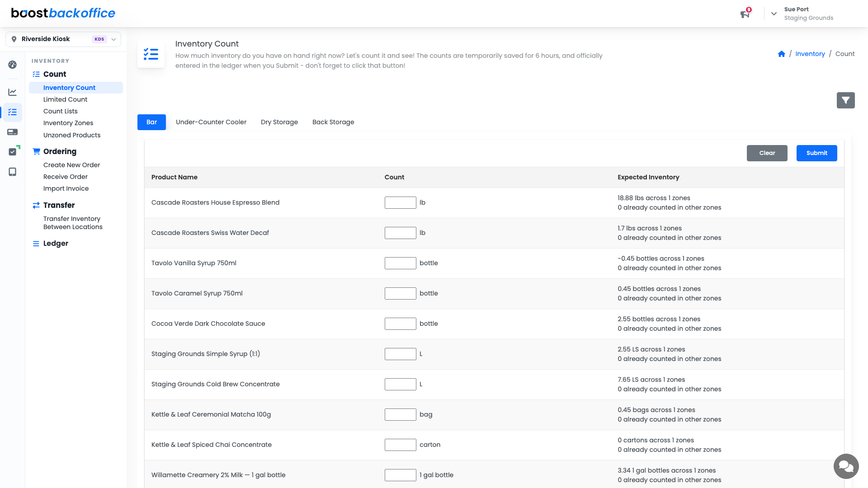
Task: Follow the Inventory breadcrumb link
Action: (x=810, y=54)
